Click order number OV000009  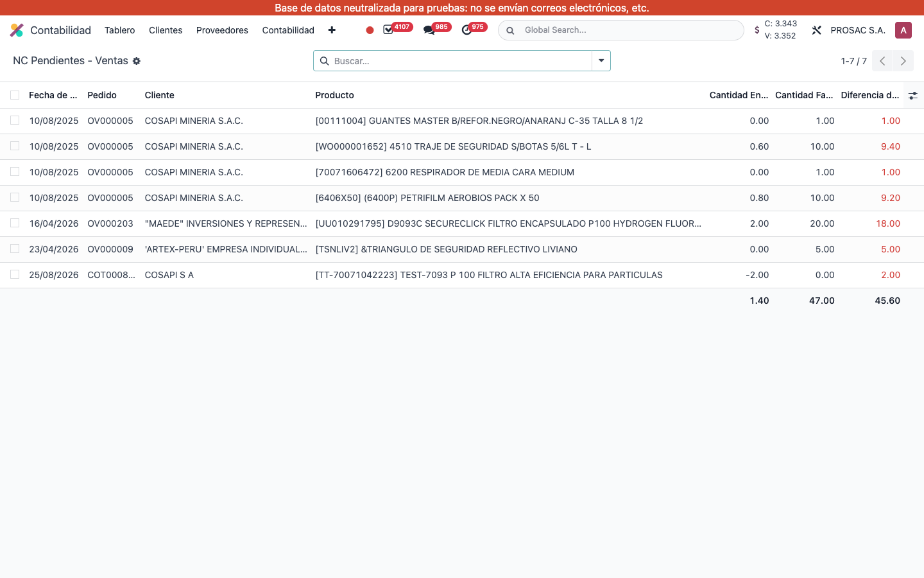coord(110,249)
